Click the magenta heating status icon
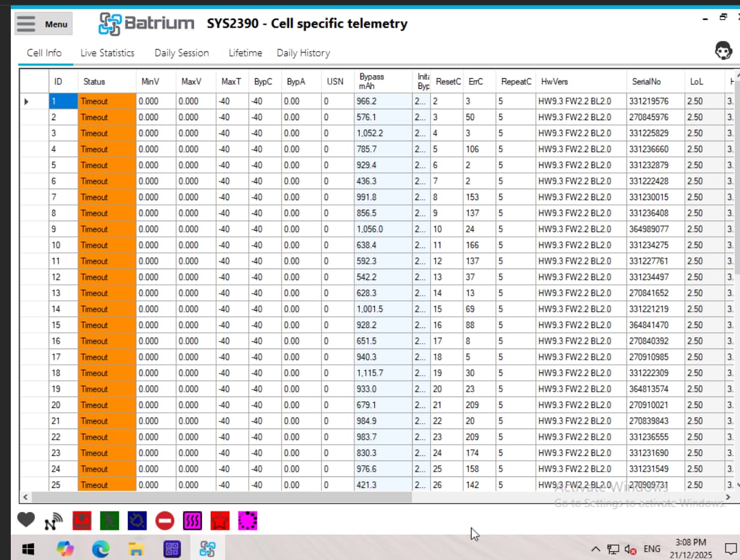 [x=192, y=521]
